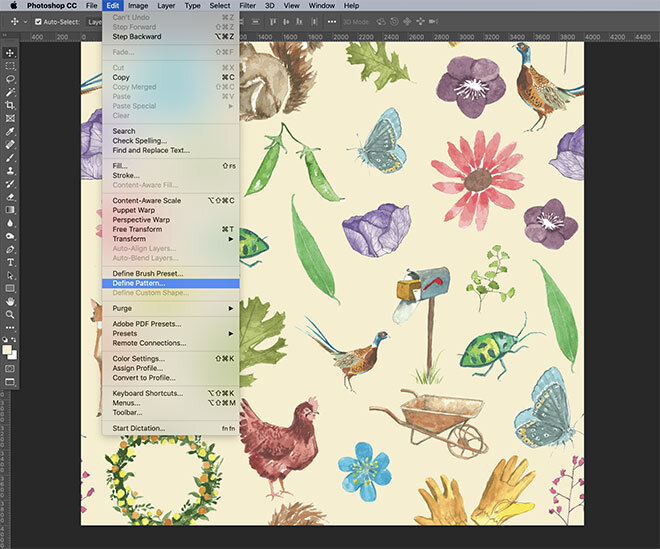Open the foreground color swatch
The width and height of the screenshot is (660, 549).
[7, 349]
